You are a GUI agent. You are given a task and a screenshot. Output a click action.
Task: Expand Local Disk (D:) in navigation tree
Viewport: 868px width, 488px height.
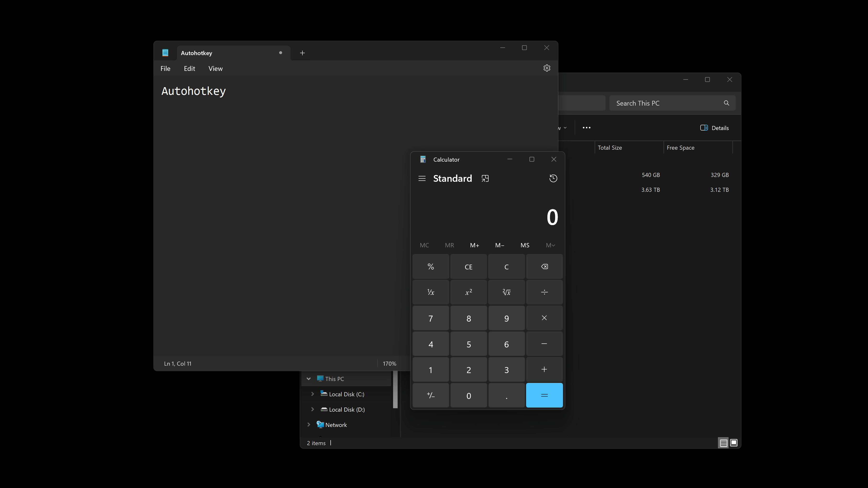313,409
